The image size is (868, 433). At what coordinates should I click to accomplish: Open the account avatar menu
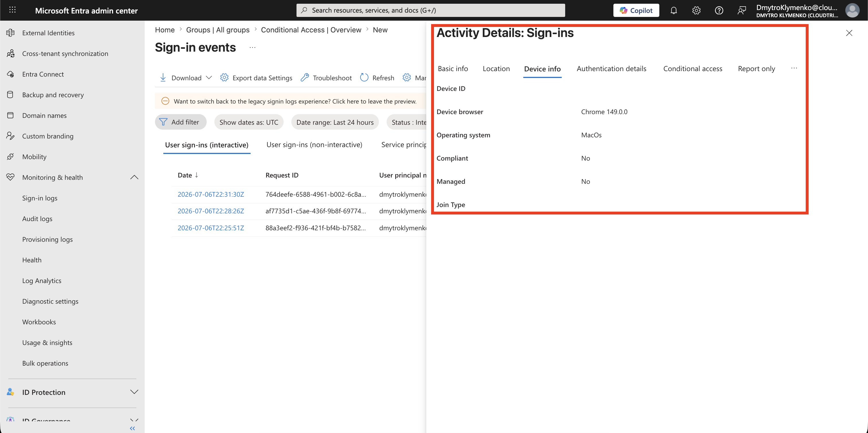(852, 10)
